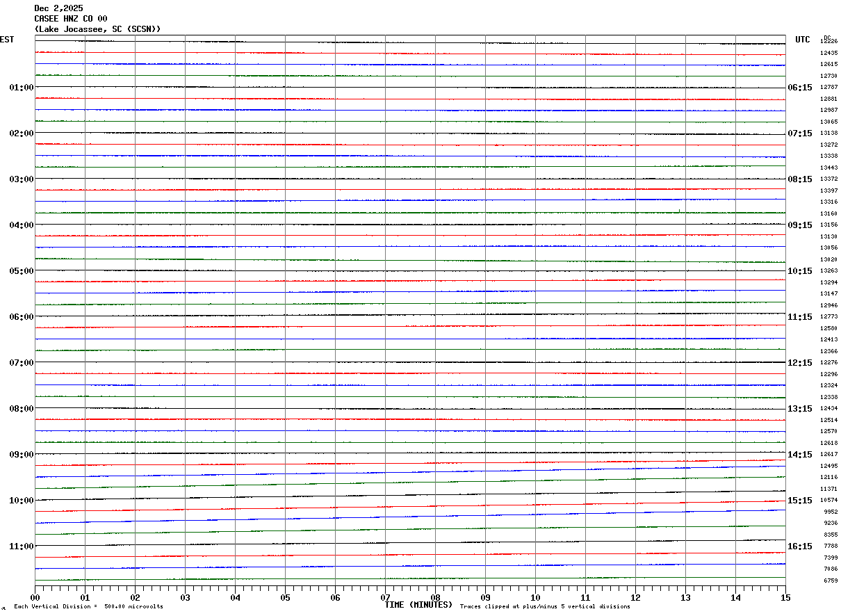Click the DC offset value "12881"
This screenshot has height=616, width=841.
[828, 99]
